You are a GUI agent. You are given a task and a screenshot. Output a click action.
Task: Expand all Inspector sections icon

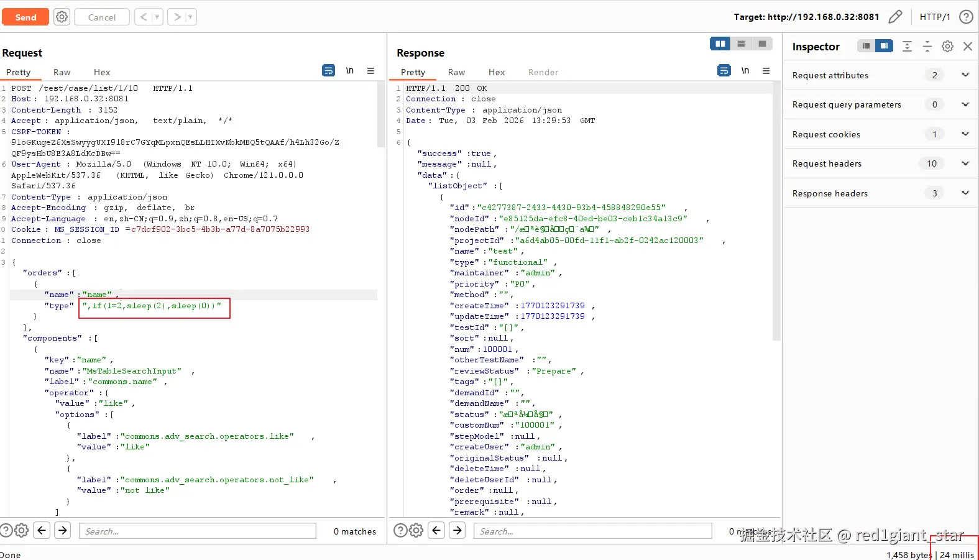pos(907,46)
